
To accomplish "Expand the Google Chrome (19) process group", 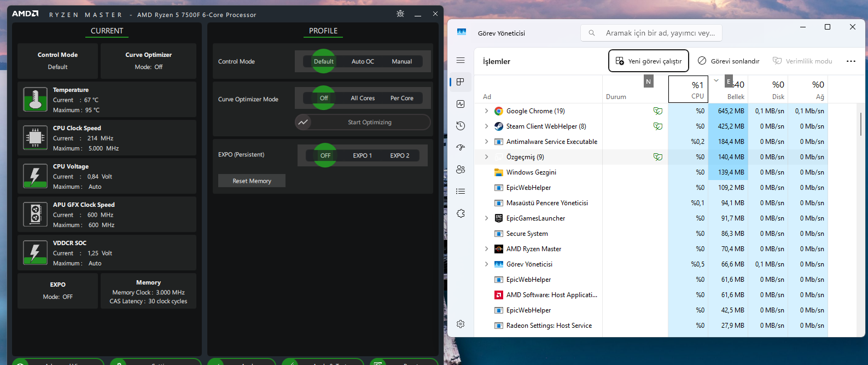I will tap(486, 111).
